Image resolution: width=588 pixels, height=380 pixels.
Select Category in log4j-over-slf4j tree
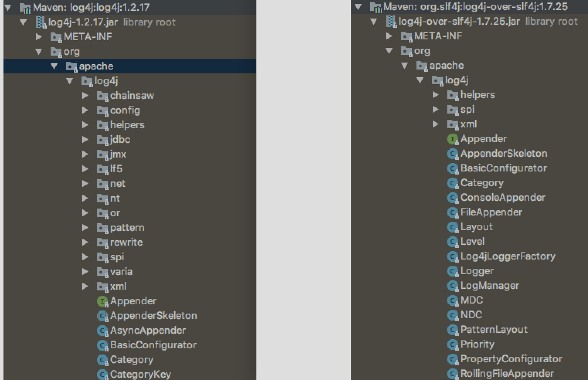point(482,183)
